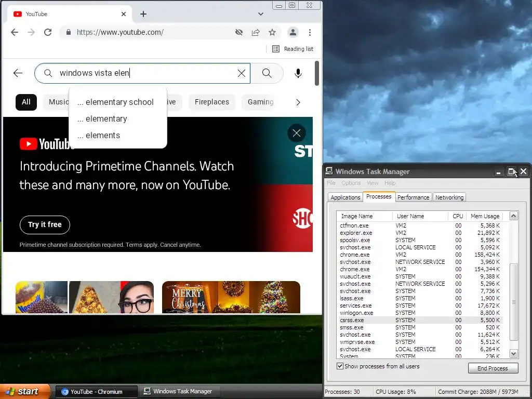Select the spoolsv.exe process row
This screenshot has height=399, width=532.
click(420, 240)
